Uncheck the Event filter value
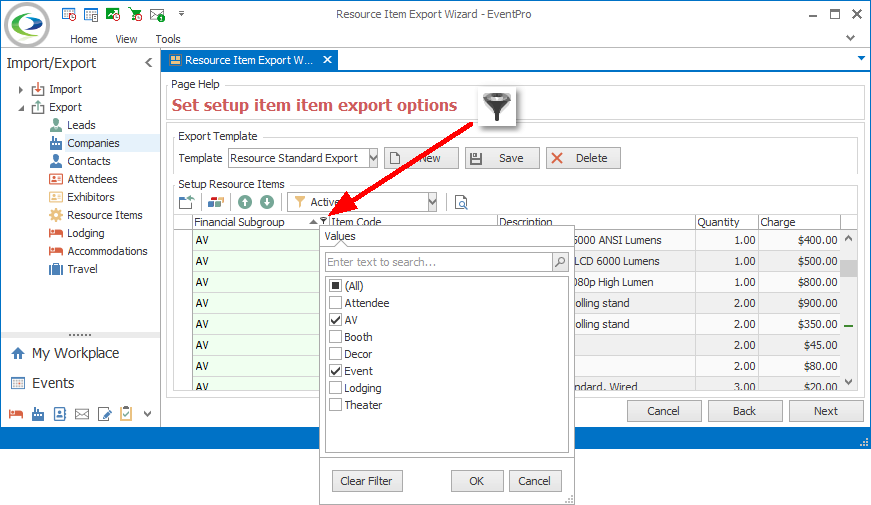This screenshot has height=505, width=871. (336, 371)
